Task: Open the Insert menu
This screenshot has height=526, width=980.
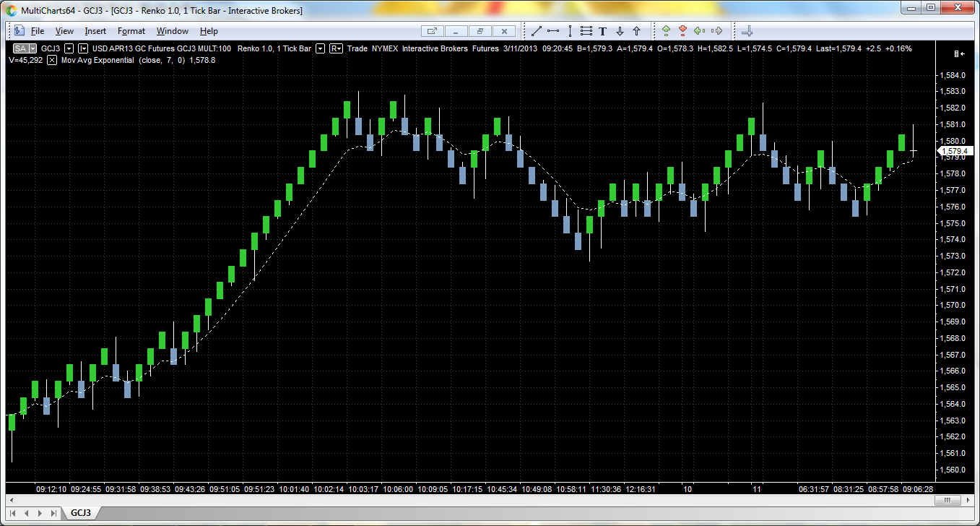Action: pyautogui.click(x=95, y=31)
